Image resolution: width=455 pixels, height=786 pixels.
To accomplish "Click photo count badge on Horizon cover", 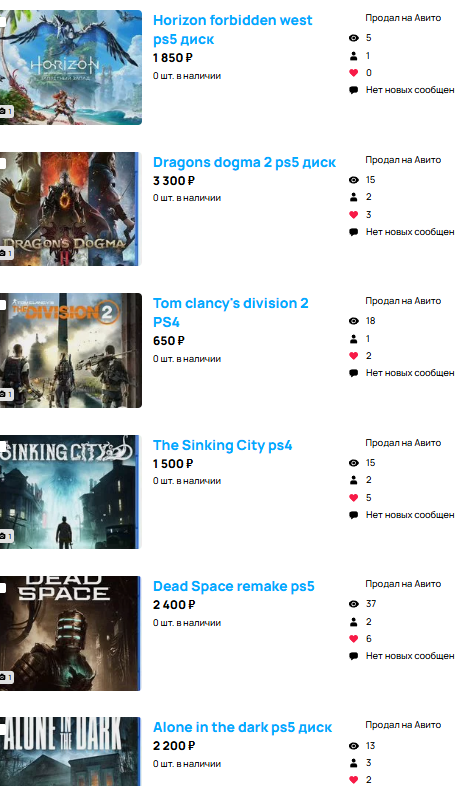I will tap(6, 111).
